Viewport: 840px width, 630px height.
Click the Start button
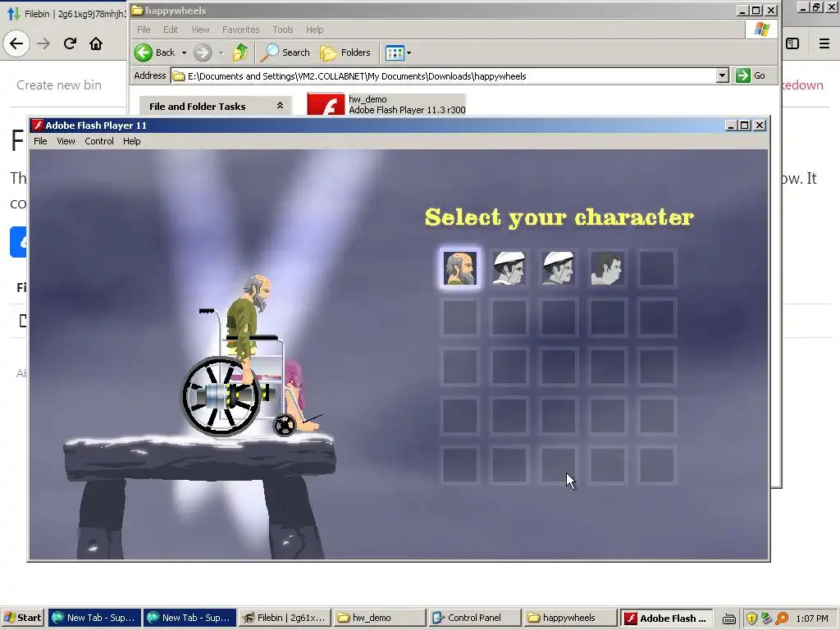22,618
